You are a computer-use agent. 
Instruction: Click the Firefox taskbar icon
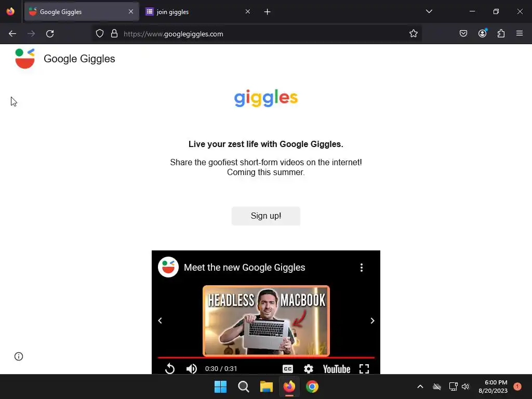pos(289,387)
